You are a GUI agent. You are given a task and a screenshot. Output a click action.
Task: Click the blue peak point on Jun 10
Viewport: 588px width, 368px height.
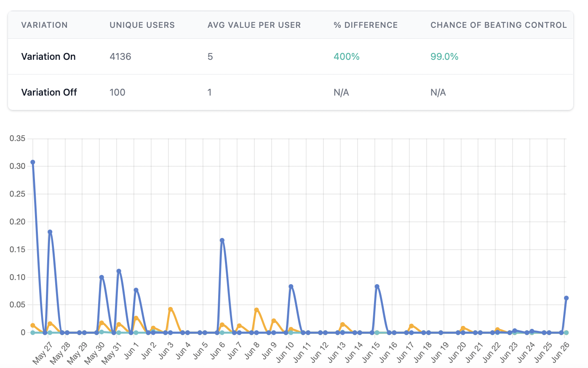point(291,286)
